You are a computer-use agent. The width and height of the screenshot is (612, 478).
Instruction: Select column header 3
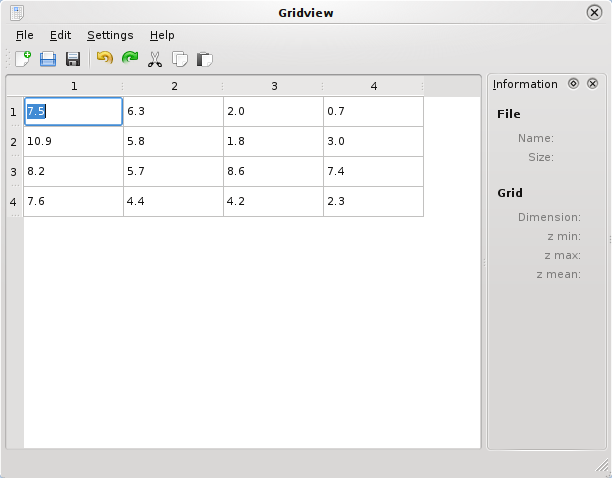[x=274, y=86]
